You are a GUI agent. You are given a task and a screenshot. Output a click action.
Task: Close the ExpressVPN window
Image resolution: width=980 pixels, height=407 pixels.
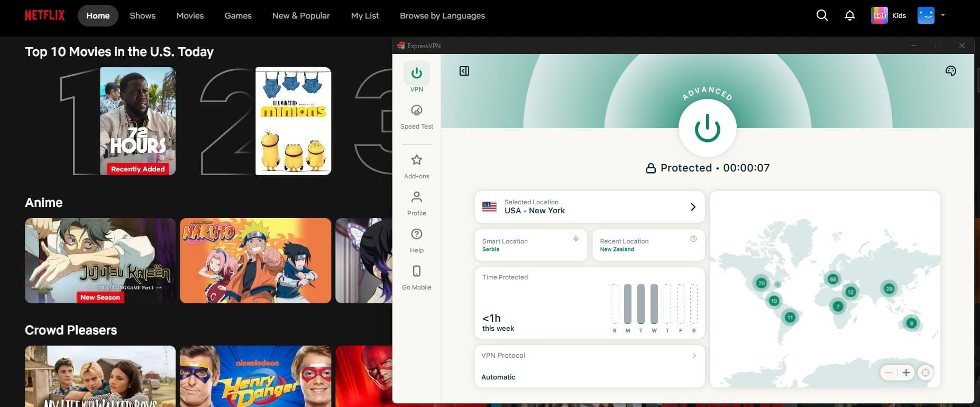tap(962, 46)
